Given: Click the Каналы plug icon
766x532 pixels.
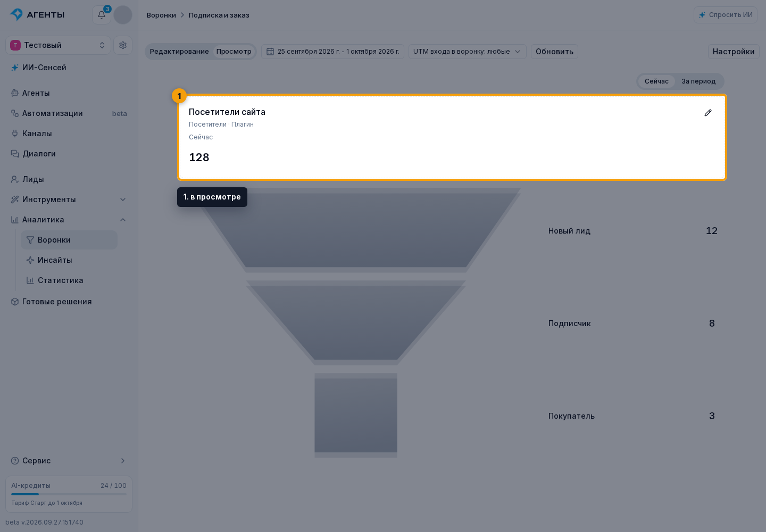Looking at the screenshot, I should pos(15,134).
